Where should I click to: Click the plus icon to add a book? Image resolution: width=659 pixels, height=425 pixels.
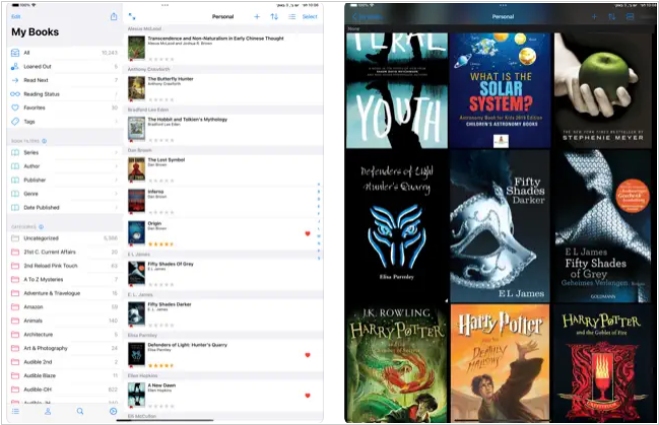257,17
